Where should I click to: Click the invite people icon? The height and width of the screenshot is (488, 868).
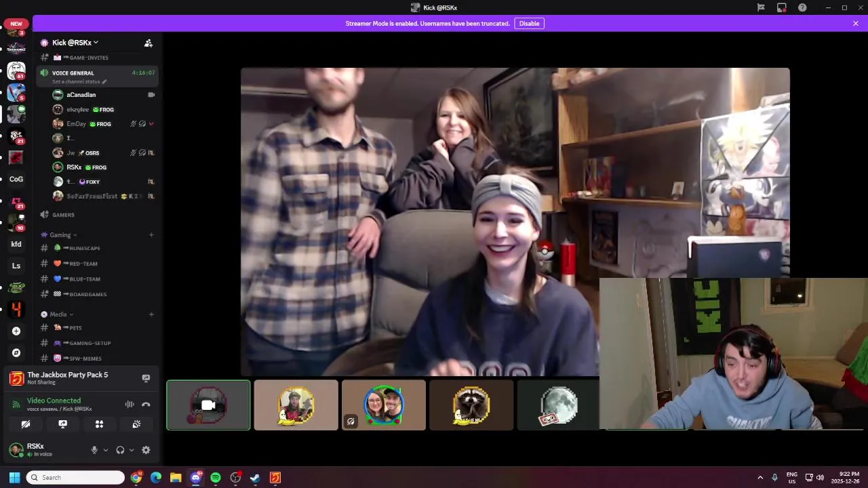point(149,43)
